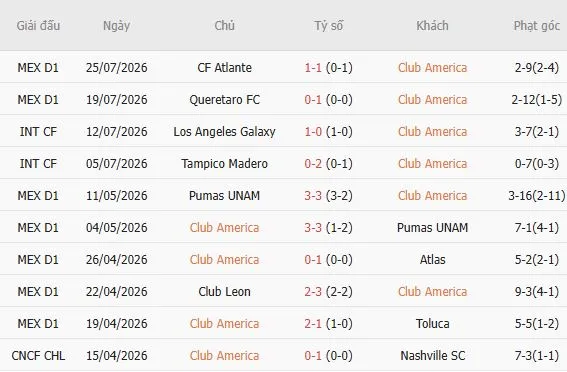The width and height of the screenshot is (567, 372).
Task: Click 3-16(2-11) corner stats cell
Action: [x=537, y=196]
